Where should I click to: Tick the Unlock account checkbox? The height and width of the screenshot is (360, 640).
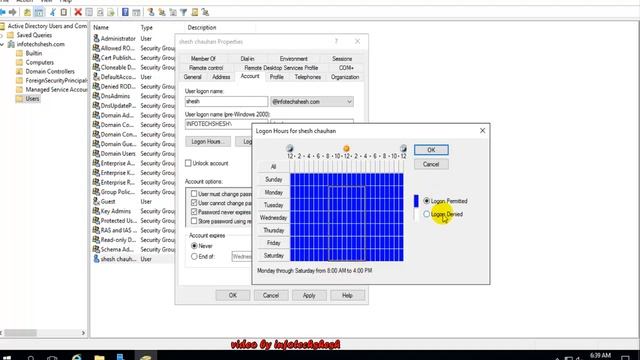point(188,163)
